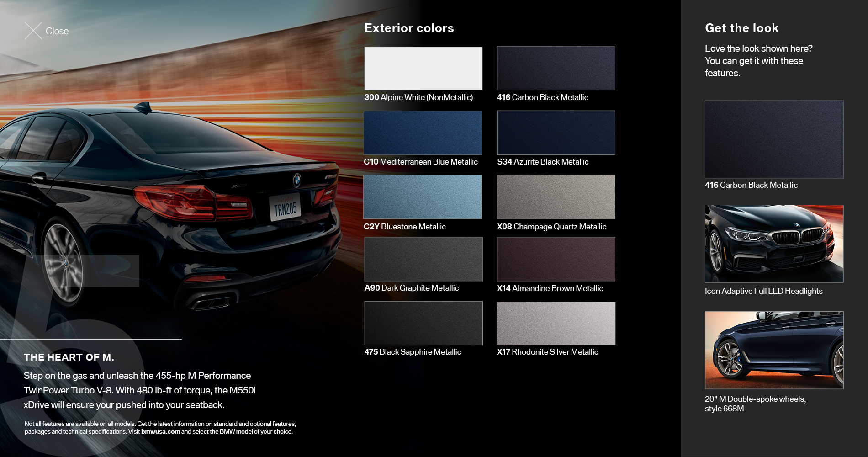Select the 416 Carbon Black Metallic exterior swatch

[x=556, y=68]
